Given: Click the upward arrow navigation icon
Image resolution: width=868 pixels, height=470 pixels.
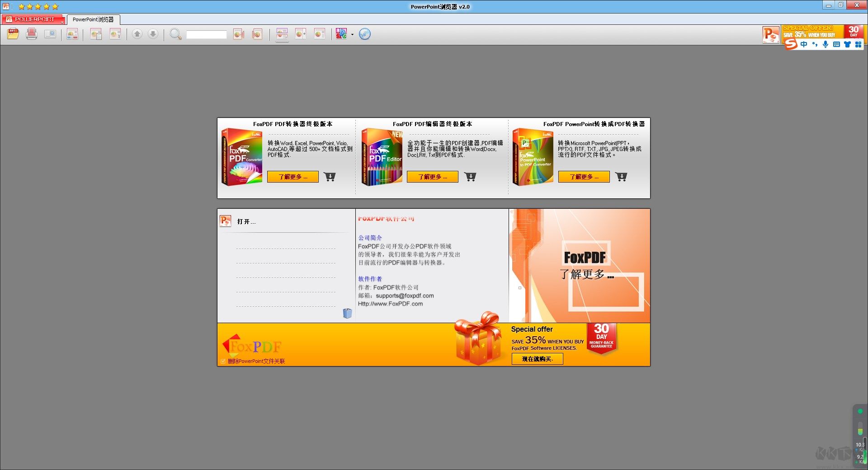Looking at the screenshot, I should tap(137, 34).
